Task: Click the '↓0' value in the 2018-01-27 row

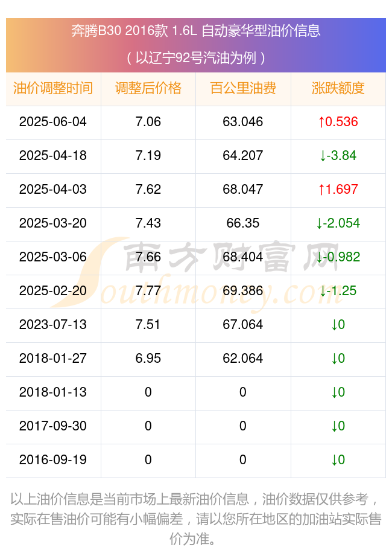Action: 338,359
